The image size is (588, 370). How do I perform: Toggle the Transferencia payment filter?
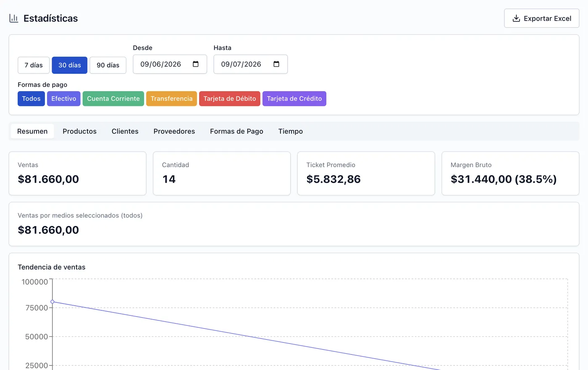point(171,99)
